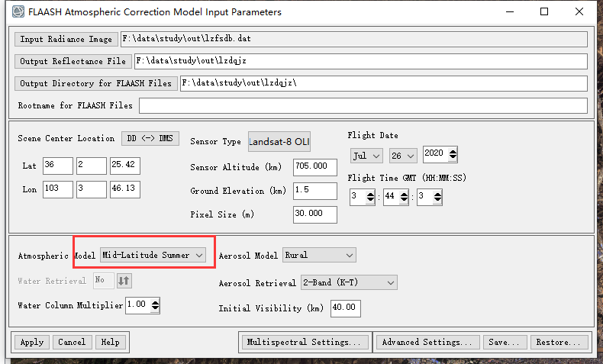Viewport: 603px width, 364px height.
Task: Adjust the Flight Time seconds stepper
Action: 437,197
